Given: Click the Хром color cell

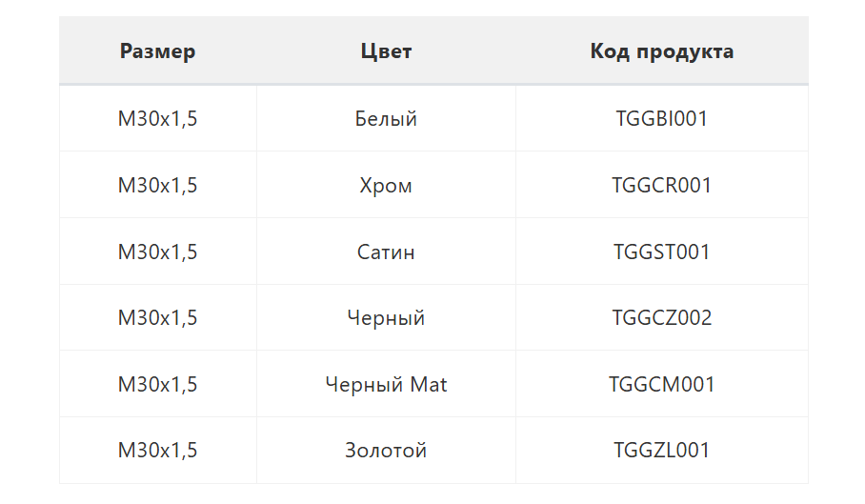Looking at the screenshot, I should point(386,186).
